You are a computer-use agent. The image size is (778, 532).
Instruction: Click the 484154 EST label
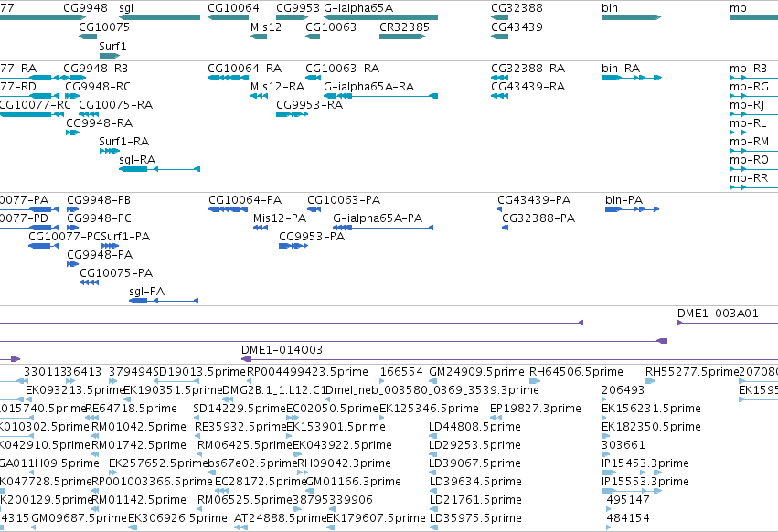pyautogui.click(x=628, y=518)
